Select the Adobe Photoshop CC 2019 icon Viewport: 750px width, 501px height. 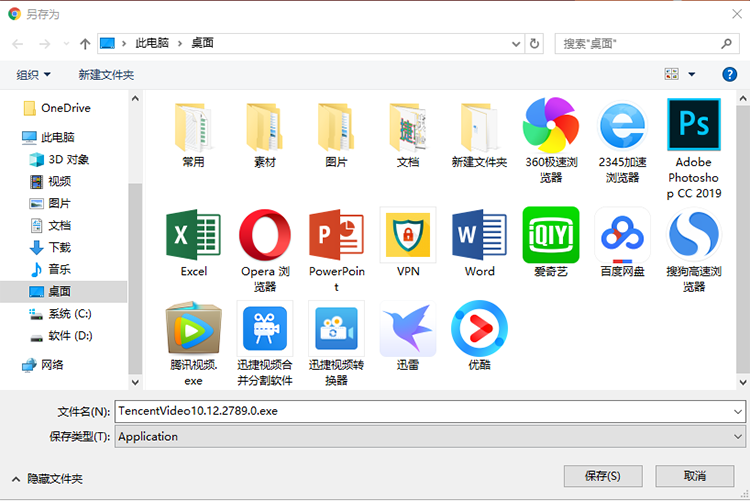[694, 124]
